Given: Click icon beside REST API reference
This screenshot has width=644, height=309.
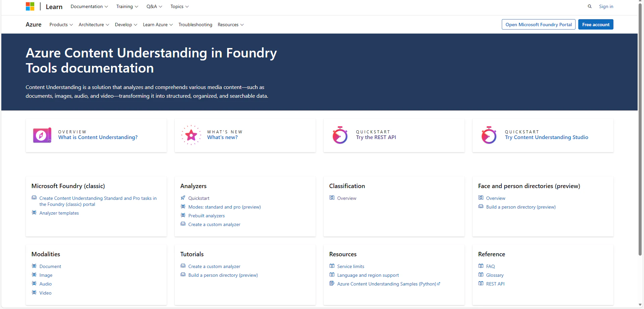Looking at the screenshot, I should pos(481,283).
